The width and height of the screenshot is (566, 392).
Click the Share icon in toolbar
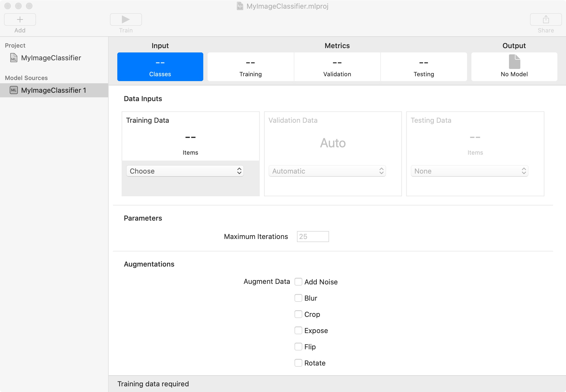(x=546, y=19)
